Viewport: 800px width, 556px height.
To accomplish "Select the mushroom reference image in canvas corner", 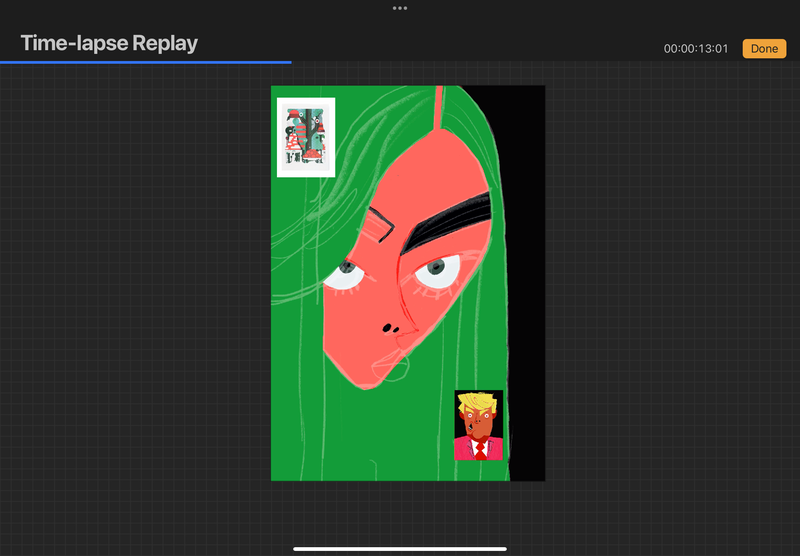I will click(306, 138).
